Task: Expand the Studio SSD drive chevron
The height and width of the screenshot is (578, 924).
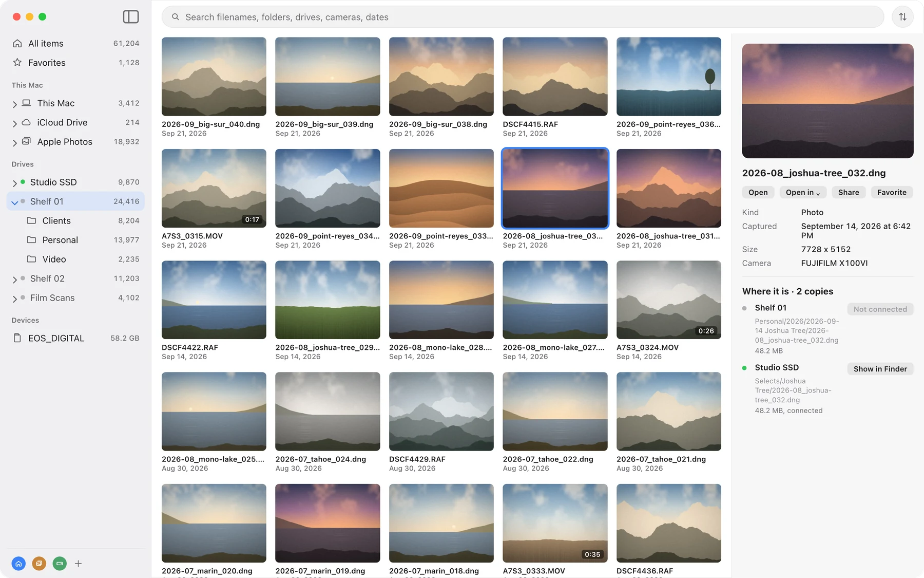Action: point(15,183)
